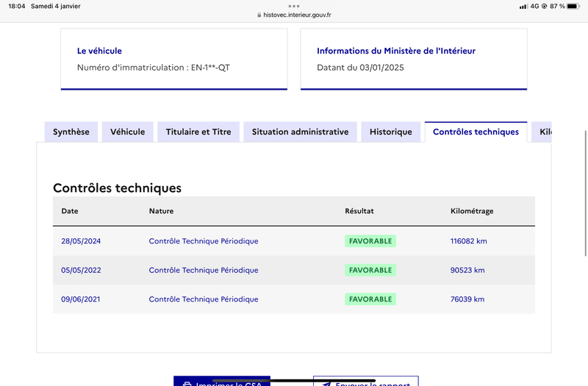Tap the battery icon in status bar
This screenshot has width=588, height=386.
coord(573,6)
